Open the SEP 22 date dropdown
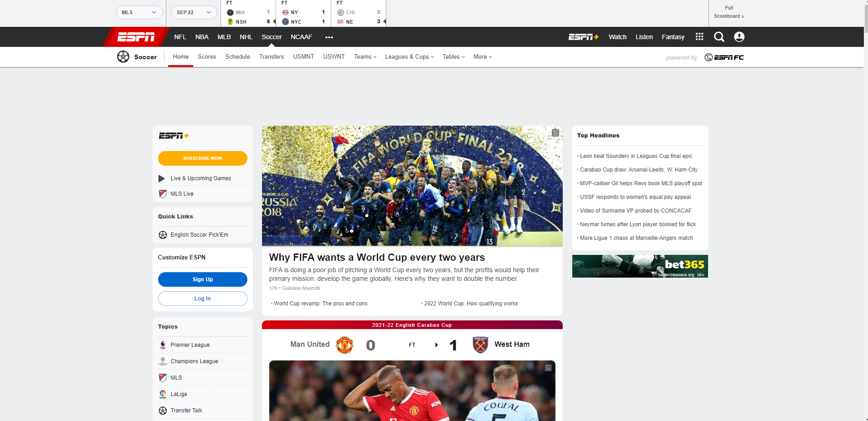Image resolution: width=868 pixels, height=421 pixels. click(194, 12)
